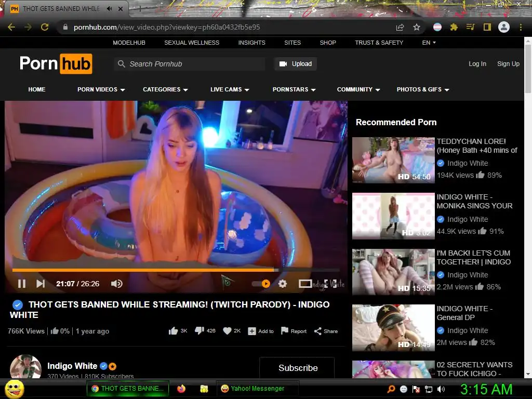
Task: Open the MONIKA SINGS recommended video title
Action: (474, 201)
